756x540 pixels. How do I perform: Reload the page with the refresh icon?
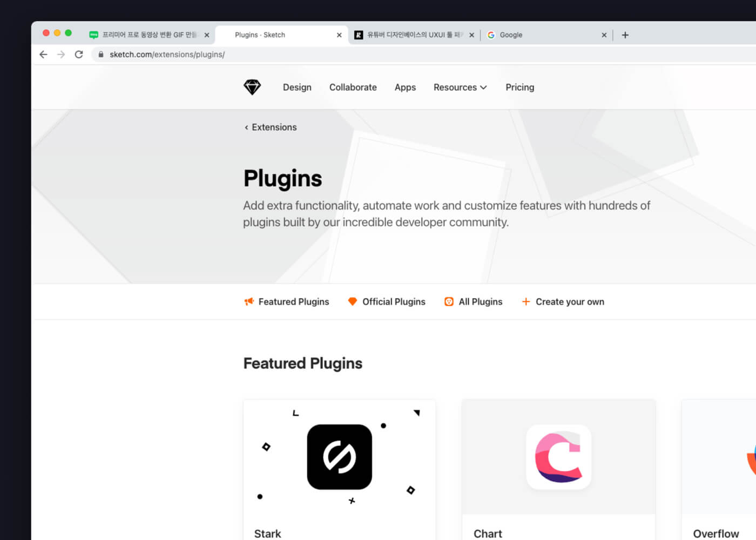79,55
